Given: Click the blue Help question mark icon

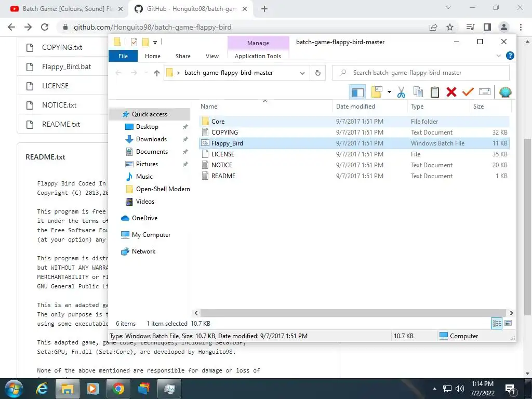Looking at the screenshot, I should [510, 56].
